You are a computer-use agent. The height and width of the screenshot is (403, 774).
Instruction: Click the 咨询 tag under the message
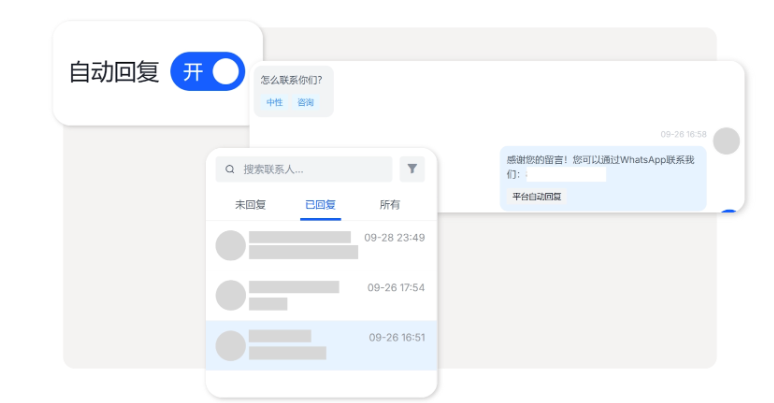[x=305, y=103]
